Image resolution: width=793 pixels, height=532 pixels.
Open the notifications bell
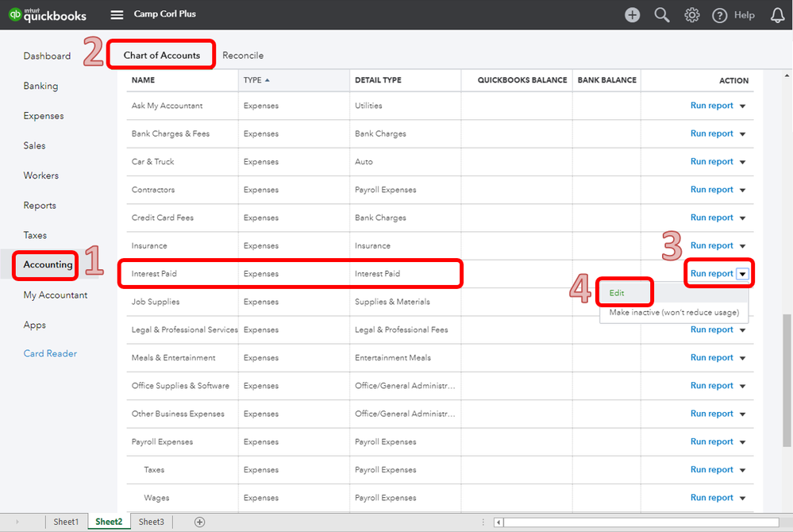[x=777, y=15]
